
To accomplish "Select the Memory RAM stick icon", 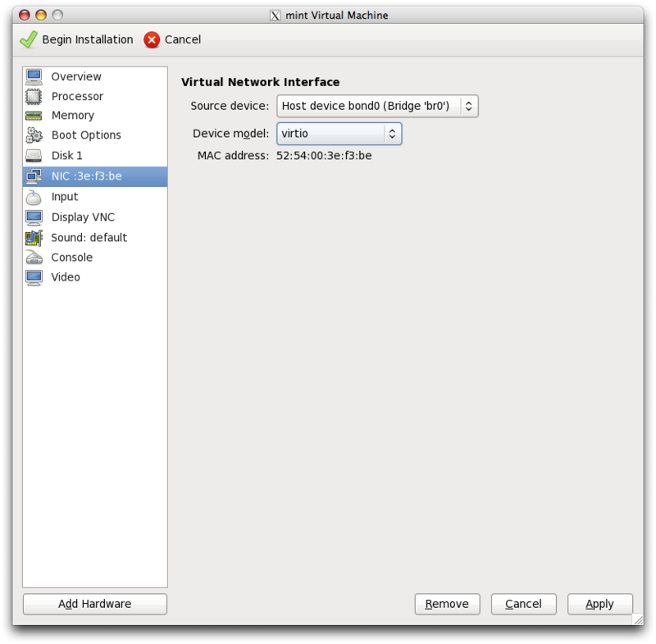I will click(x=34, y=116).
